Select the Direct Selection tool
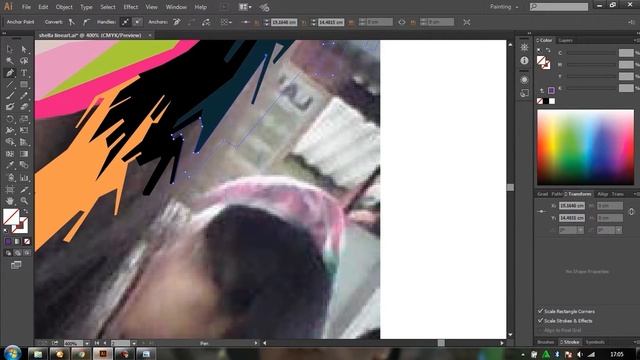 [24, 49]
